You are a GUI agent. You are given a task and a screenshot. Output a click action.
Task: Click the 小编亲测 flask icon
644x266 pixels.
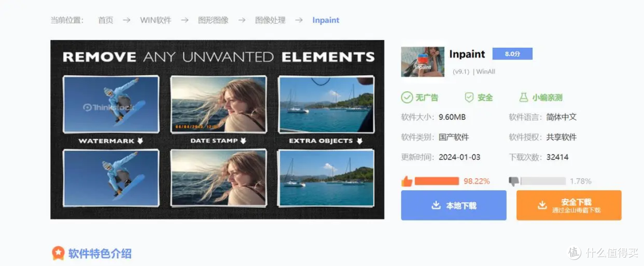point(524,98)
